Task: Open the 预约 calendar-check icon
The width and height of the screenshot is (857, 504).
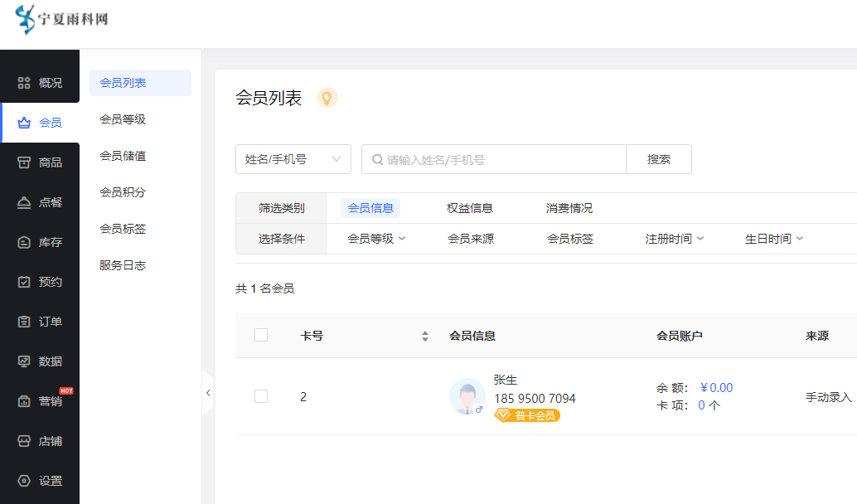Action: point(24,282)
